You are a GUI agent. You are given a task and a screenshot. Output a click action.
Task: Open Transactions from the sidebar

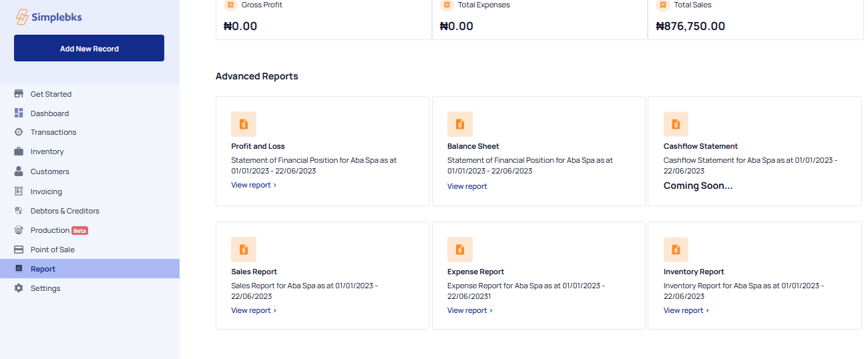pos(53,132)
